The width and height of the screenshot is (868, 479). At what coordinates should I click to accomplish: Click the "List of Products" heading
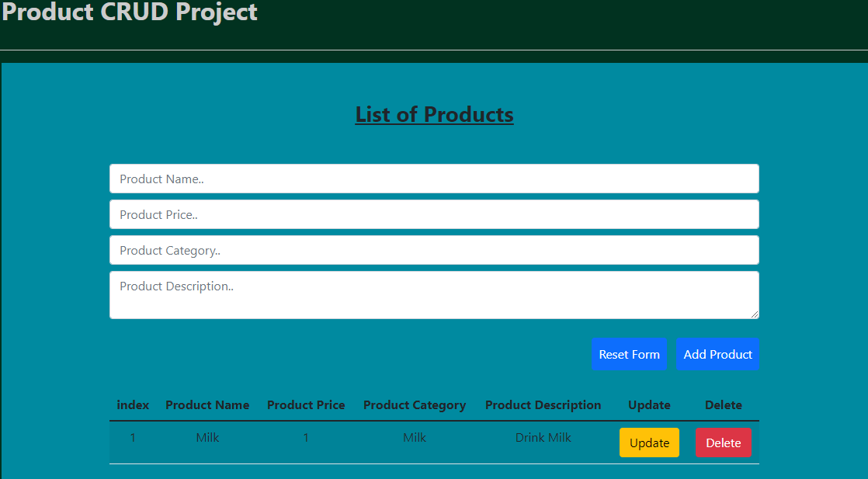point(434,114)
